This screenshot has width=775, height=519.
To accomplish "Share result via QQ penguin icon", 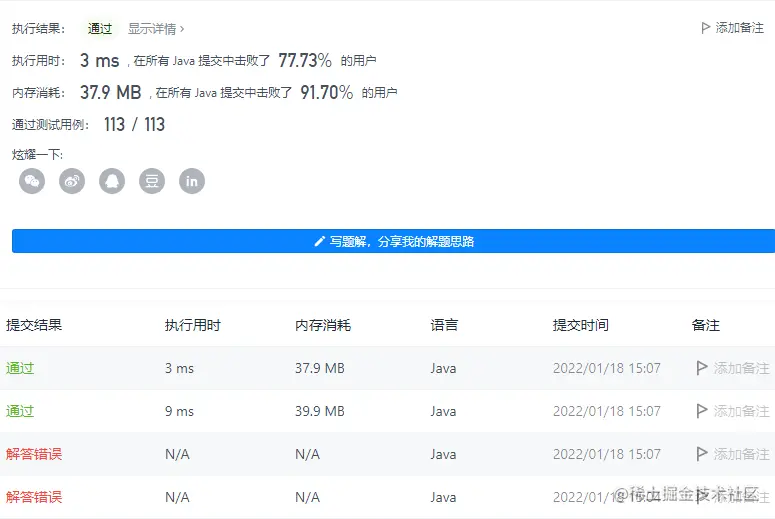I will (112, 181).
